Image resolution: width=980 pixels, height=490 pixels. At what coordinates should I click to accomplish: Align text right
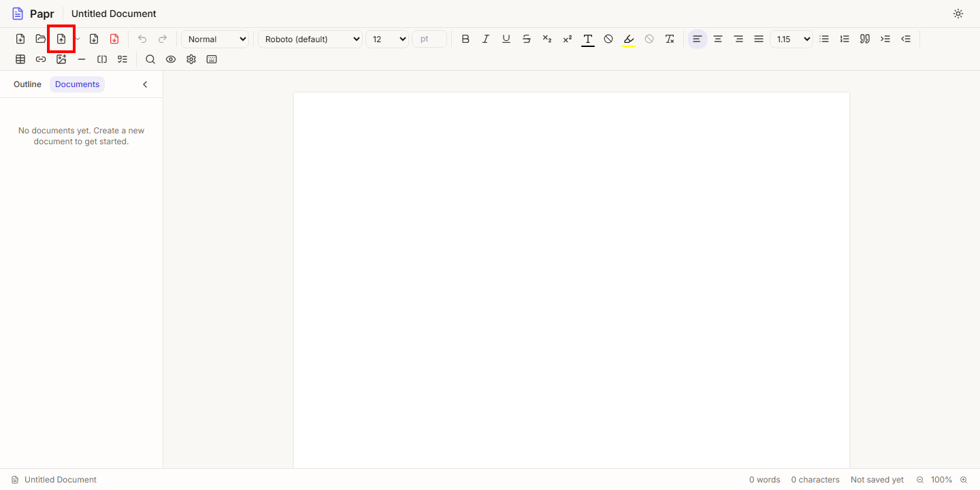point(738,39)
